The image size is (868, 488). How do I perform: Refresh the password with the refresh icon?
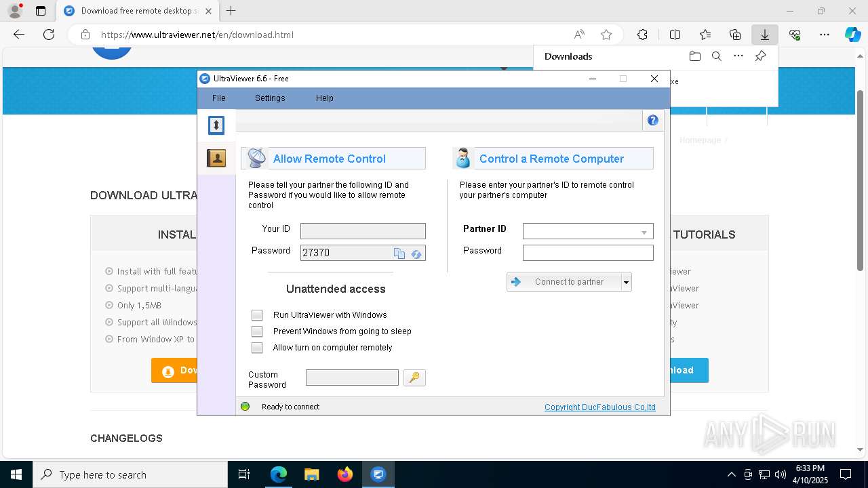(x=416, y=253)
